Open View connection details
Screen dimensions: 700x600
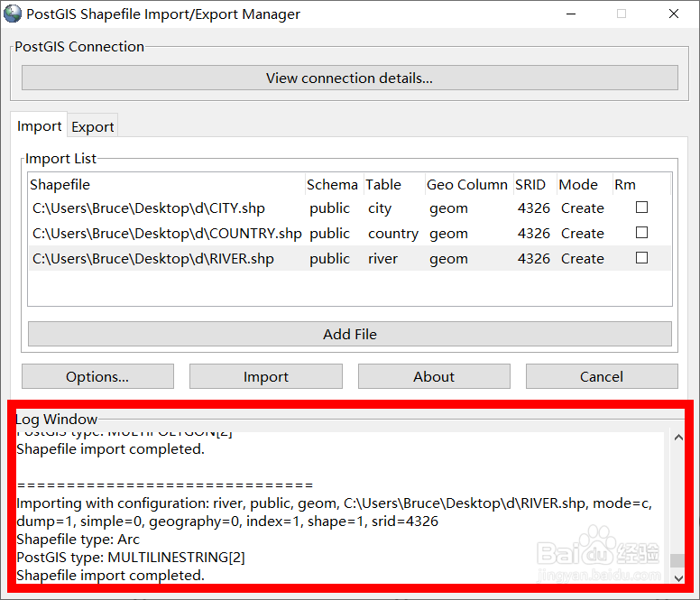pyautogui.click(x=349, y=78)
